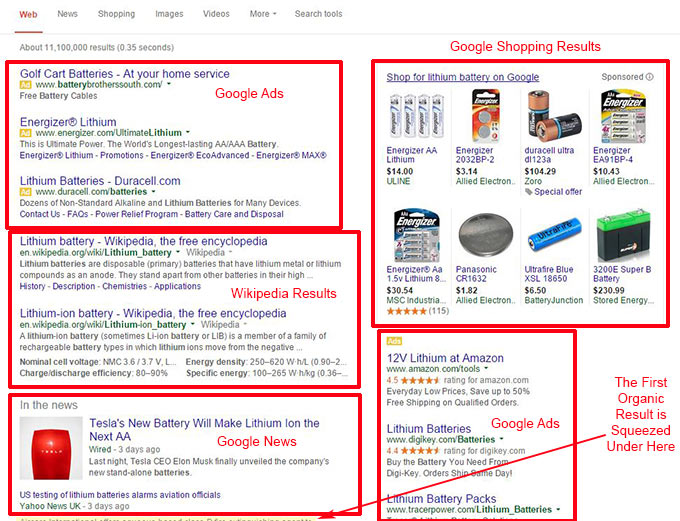Click the Ad badge beside www.energizer.com
The width and height of the screenshot is (680, 521).
(x=26, y=133)
